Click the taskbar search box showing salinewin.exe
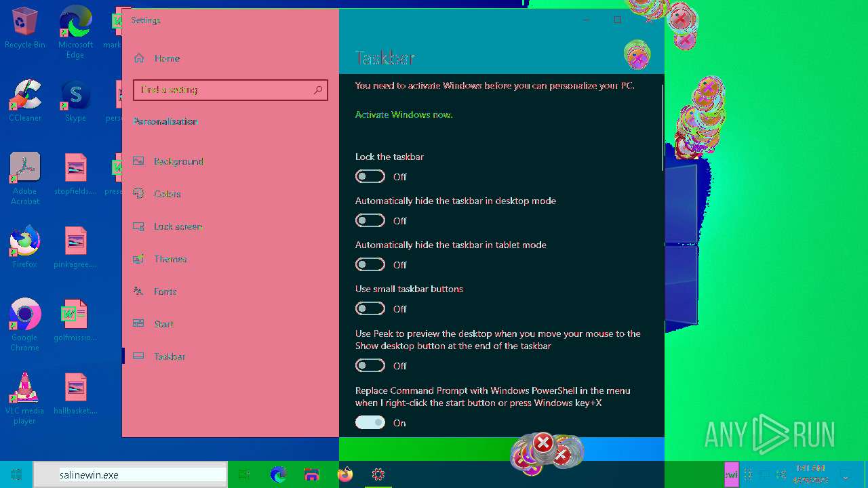 pos(130,474)
